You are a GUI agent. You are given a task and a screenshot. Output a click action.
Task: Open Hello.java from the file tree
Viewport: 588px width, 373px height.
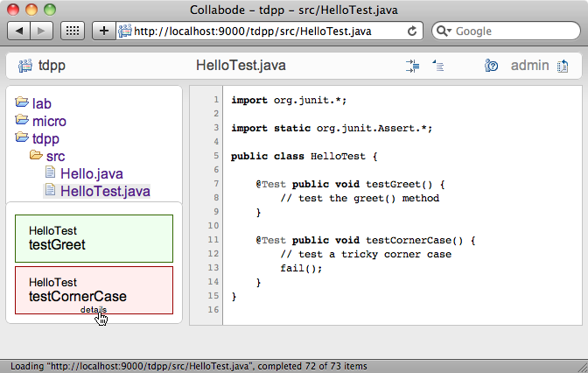[92, 173]
